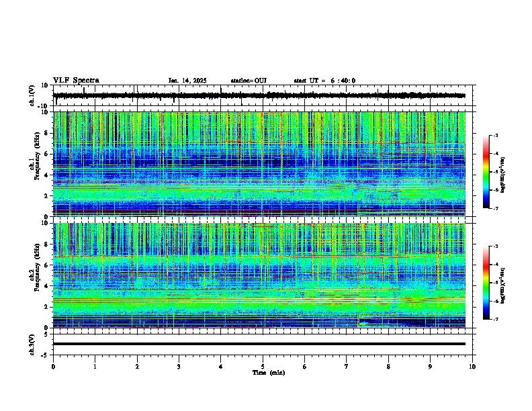The image size is (532, 411).
Task: Click the "ch.3(V)" axis label
Action: [32, 345]
